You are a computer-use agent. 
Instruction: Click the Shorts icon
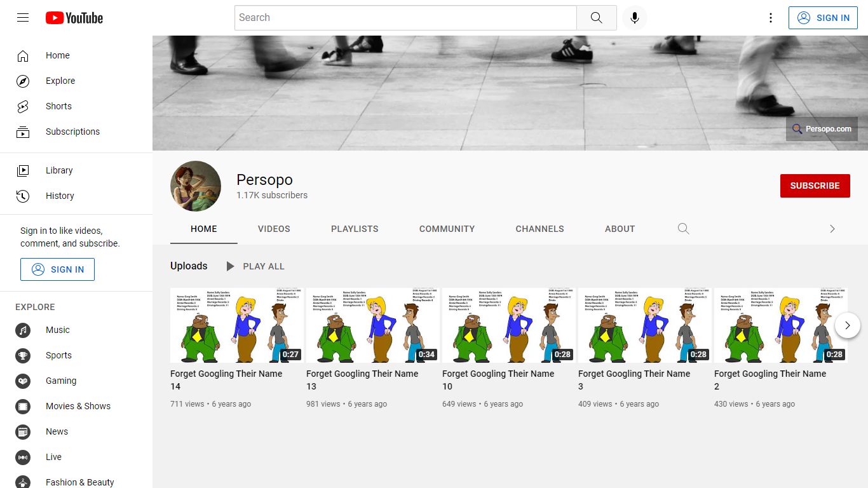coord(23,106)
